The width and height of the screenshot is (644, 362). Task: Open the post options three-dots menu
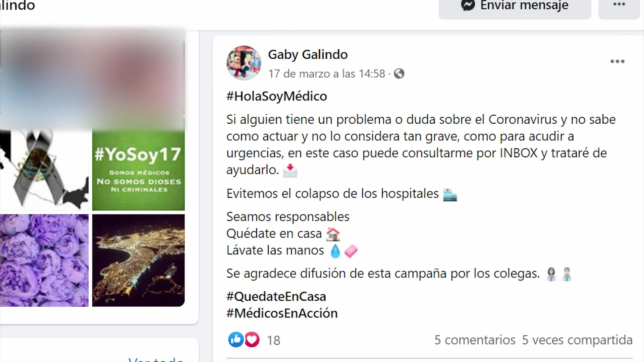(617, 61)
